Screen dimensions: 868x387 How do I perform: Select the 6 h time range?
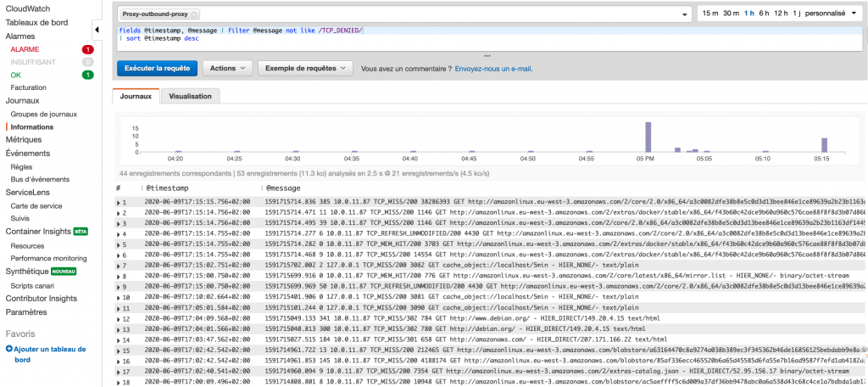tap(763, 14)
